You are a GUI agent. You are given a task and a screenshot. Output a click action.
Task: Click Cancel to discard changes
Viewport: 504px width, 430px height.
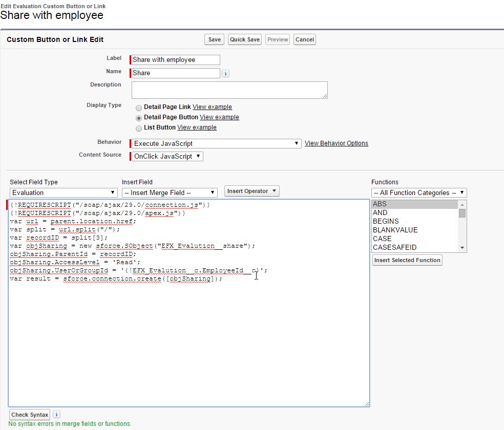[x=304, y=39]
